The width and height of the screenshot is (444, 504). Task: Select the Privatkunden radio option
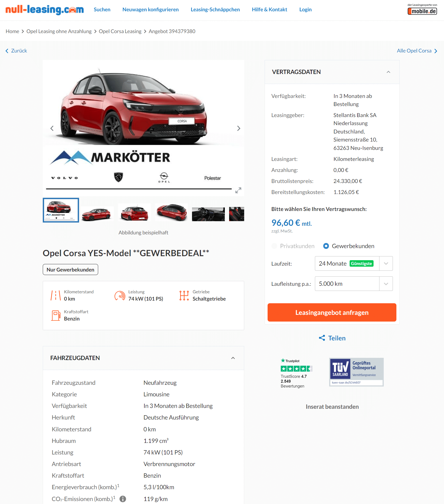pos(274,246)
